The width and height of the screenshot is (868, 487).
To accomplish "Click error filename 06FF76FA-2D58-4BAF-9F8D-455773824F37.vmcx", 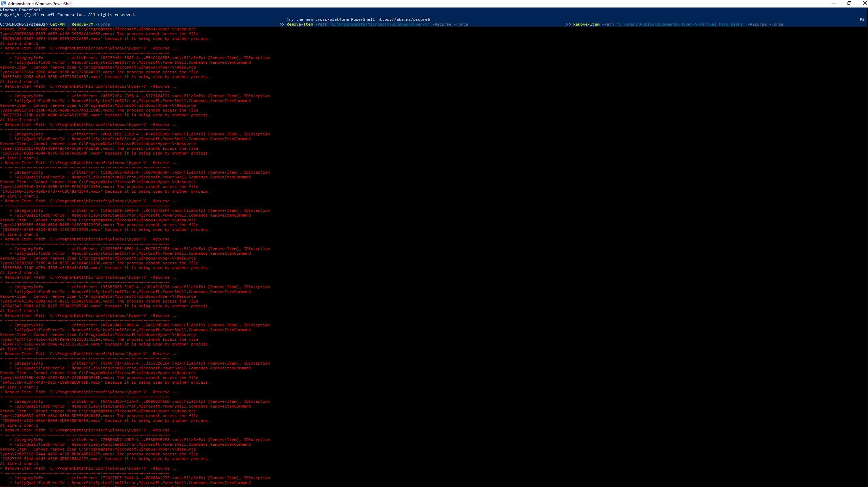I will point(51,77).
